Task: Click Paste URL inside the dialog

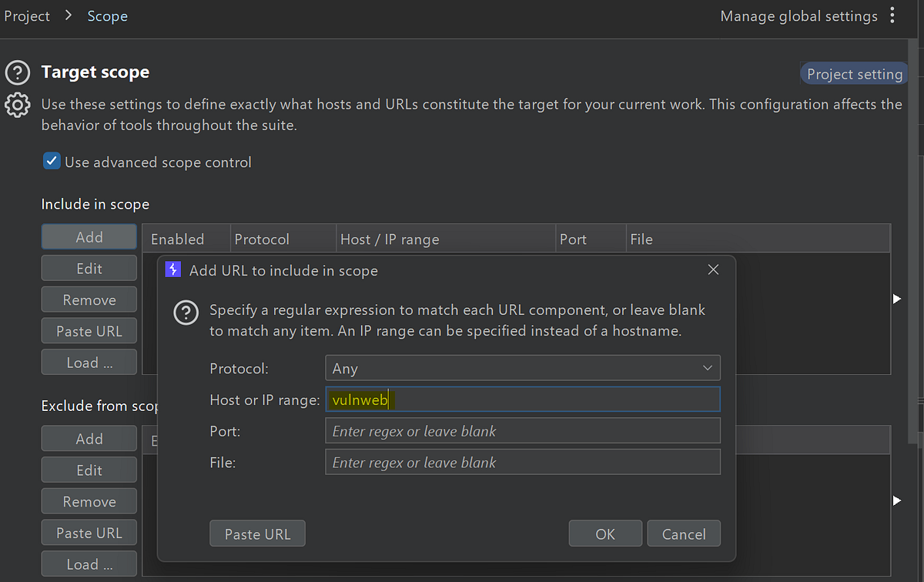Action: point(257,533)
